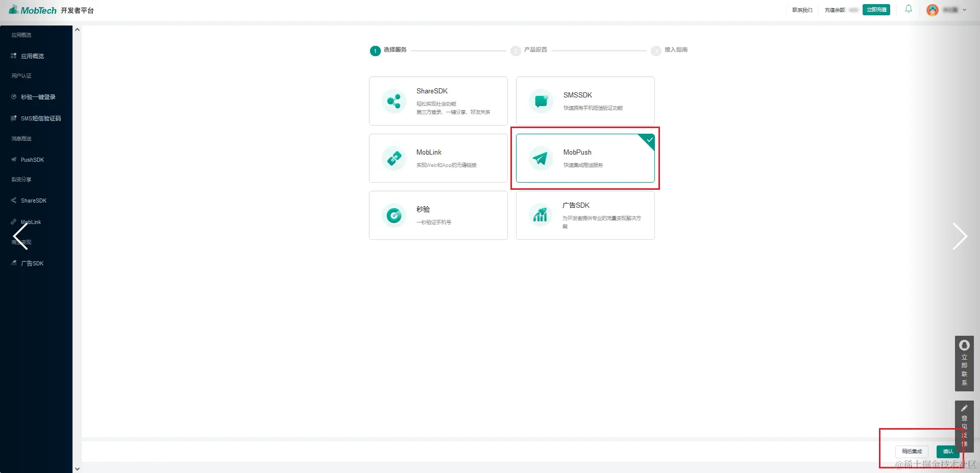Click step 3 接入指南 in the wizard
This screenshot has height=473, width=980.
669,50
